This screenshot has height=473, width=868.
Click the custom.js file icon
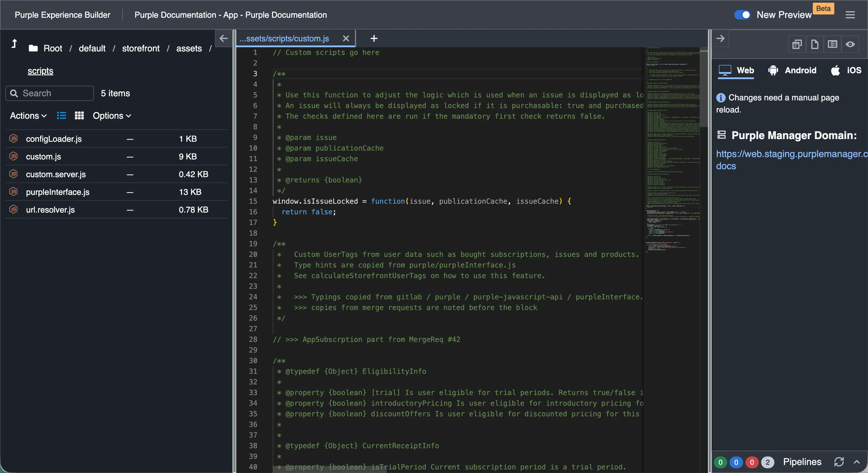pos(14,156)
